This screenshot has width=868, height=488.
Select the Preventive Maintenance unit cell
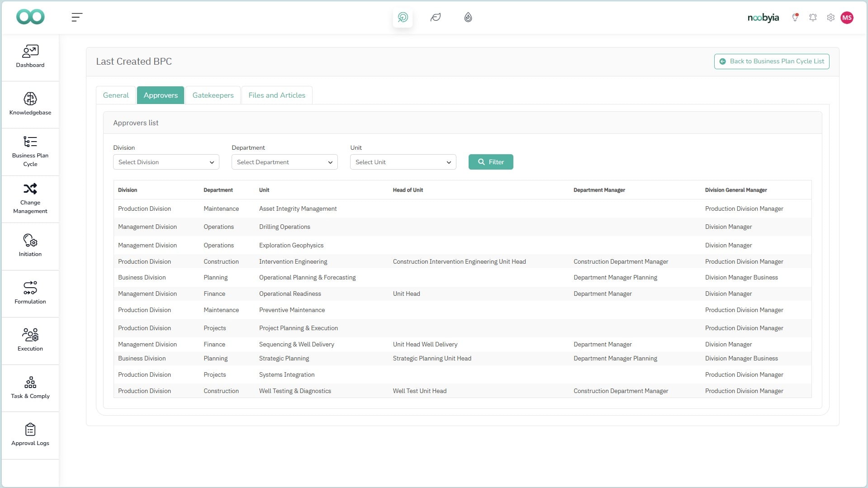[x=292, y=310]
